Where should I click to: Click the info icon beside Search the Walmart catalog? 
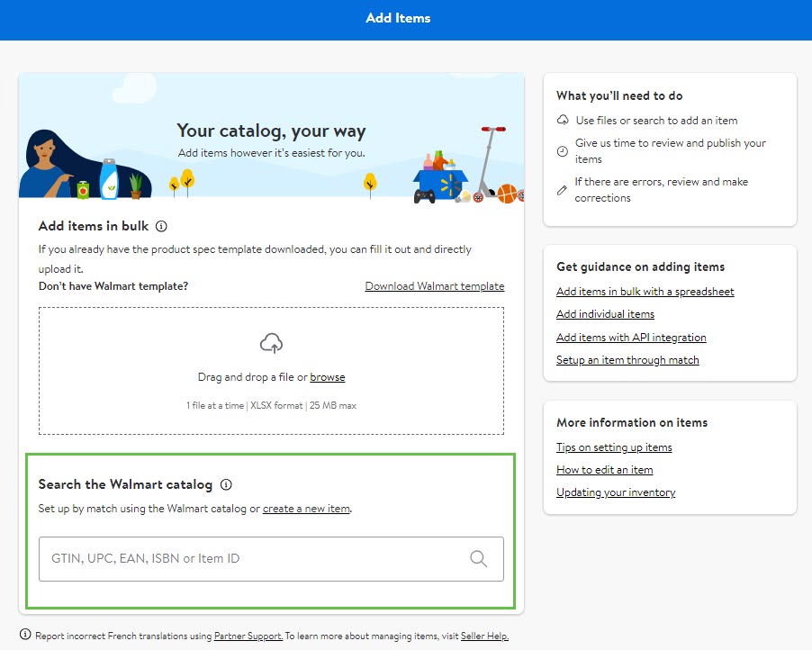point(226,484)
